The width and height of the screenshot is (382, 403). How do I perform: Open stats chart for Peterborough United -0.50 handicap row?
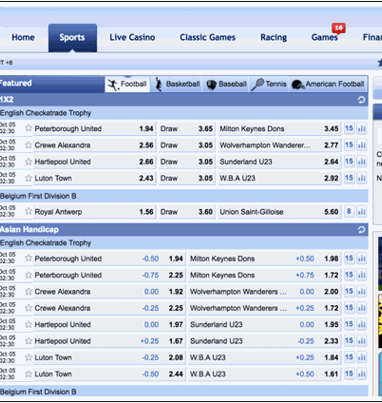(361, 258)
